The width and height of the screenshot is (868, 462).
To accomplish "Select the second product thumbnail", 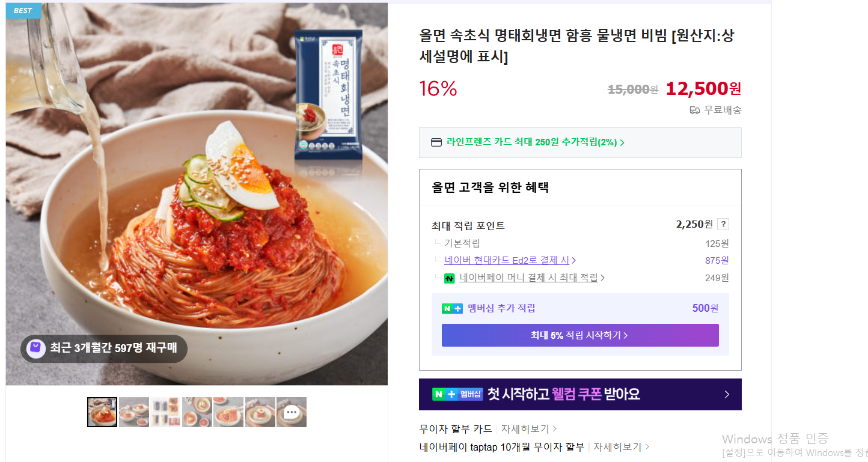I will [134, 412].
